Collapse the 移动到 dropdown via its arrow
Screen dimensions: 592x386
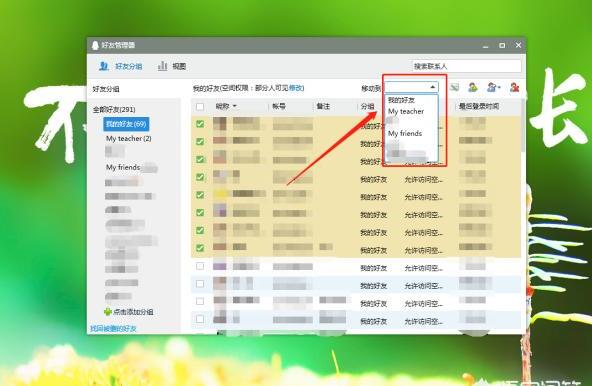(433, 87)
